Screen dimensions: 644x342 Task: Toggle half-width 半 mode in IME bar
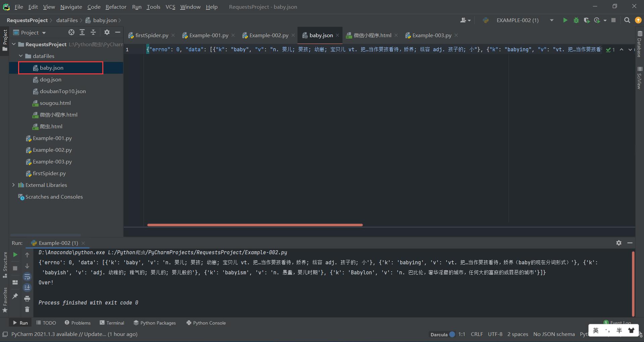point(619,331)
